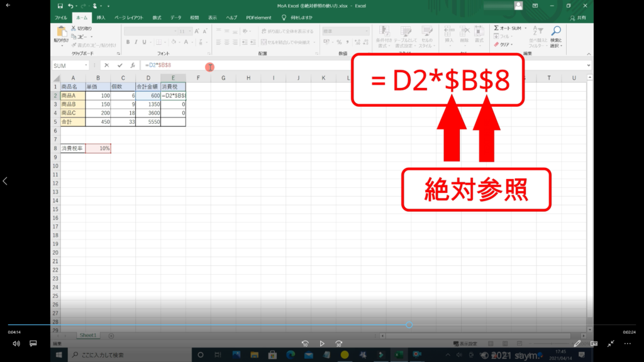Expand the SUM name box dropdown
The width and height of the screenshot is (644, 362).
pyautogui.click(x=86, y=65)
